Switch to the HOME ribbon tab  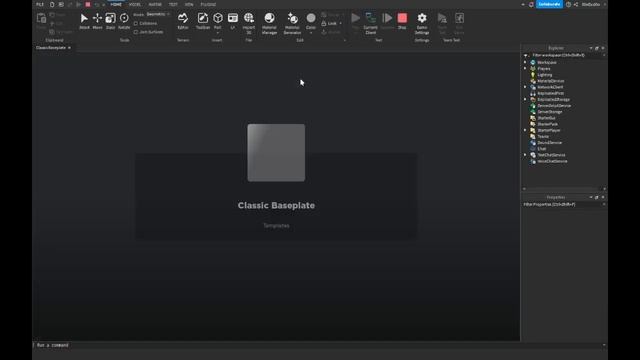pos(116,4)
